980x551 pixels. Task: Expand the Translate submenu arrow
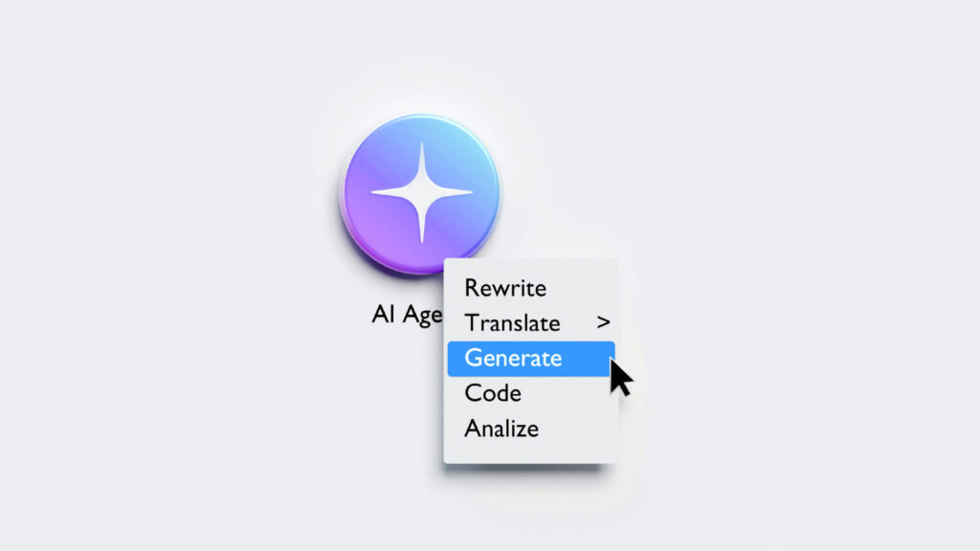(x=603, y=322)
